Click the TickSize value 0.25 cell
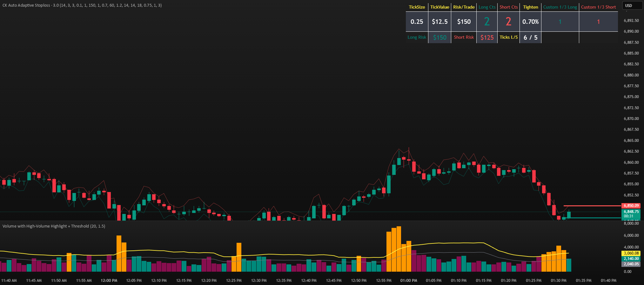Image resolution: width=644 pixels, height=285 pixels. click(417, 22)
